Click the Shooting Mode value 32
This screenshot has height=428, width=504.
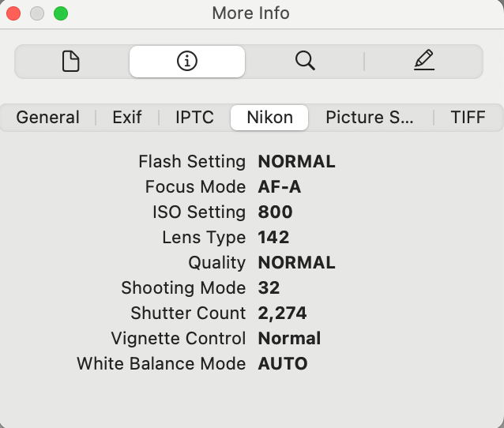(269, 287)
